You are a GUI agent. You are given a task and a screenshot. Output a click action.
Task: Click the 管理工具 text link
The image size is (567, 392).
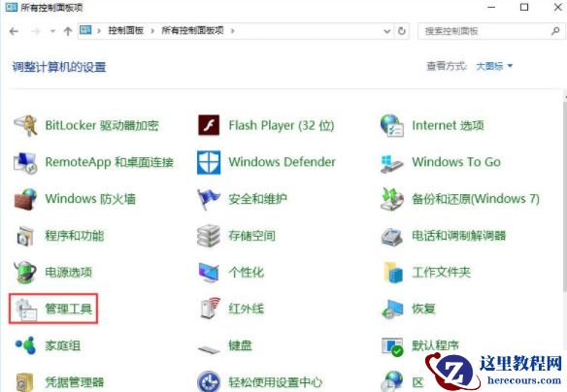pos(68,309)
